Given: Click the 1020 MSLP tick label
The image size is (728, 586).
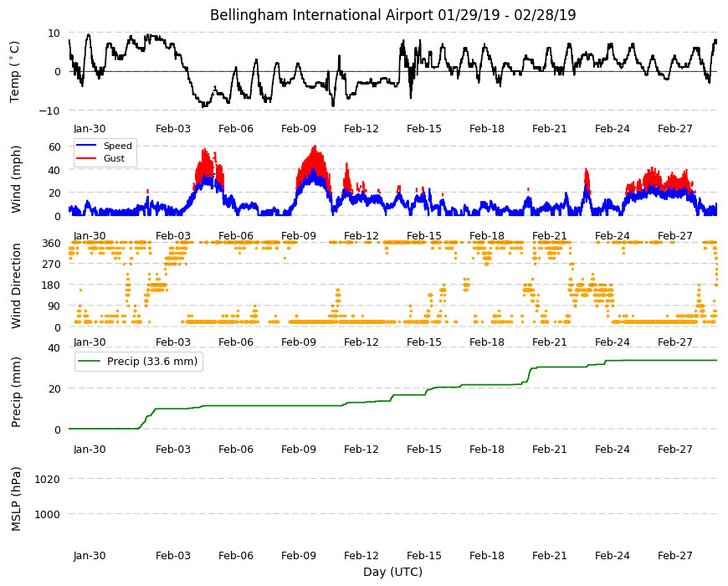Looking at the screenshot, I should [x=48, y=479].
